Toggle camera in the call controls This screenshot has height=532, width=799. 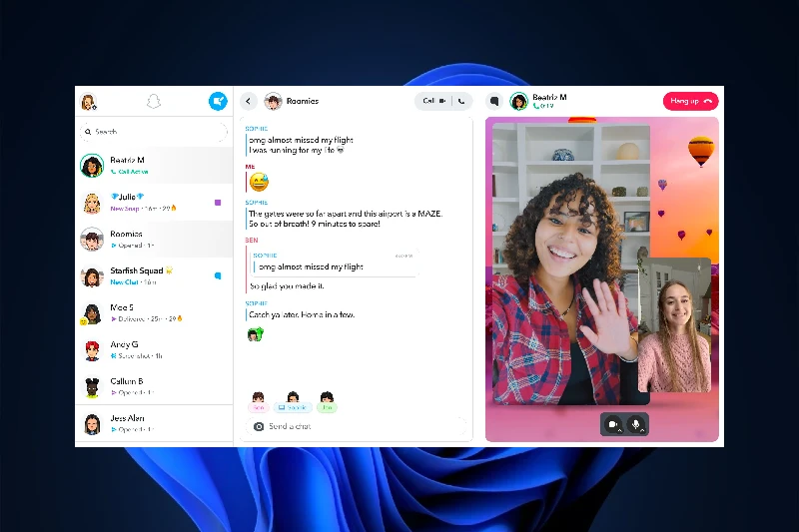coord(612,424)
